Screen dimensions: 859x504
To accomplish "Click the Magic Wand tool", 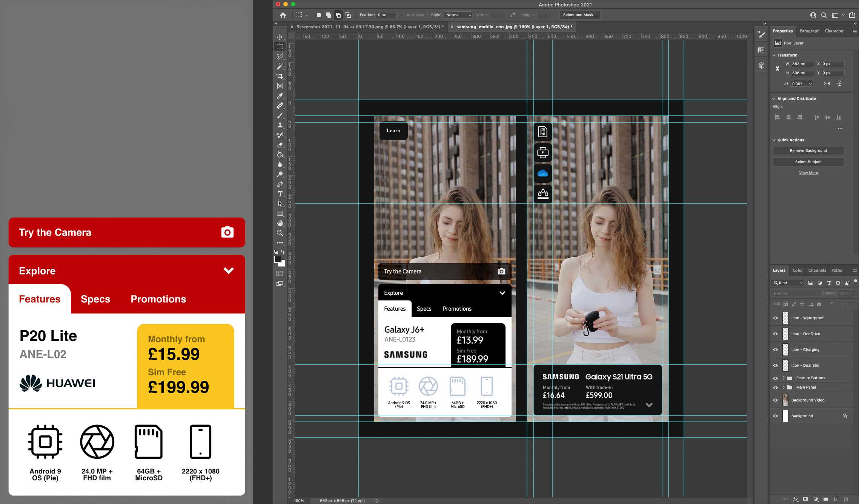I will (x=280, y=66).
